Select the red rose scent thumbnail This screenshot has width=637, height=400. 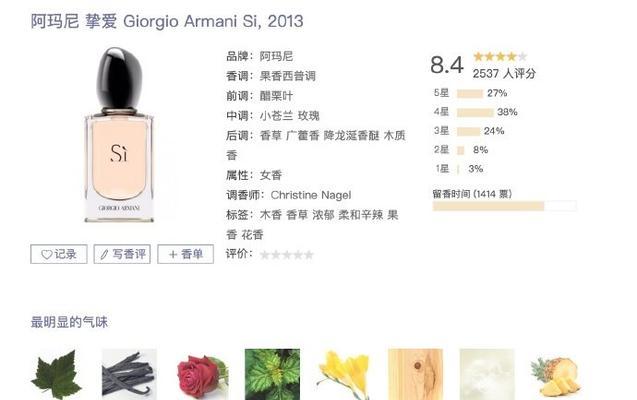coord(202,374)
